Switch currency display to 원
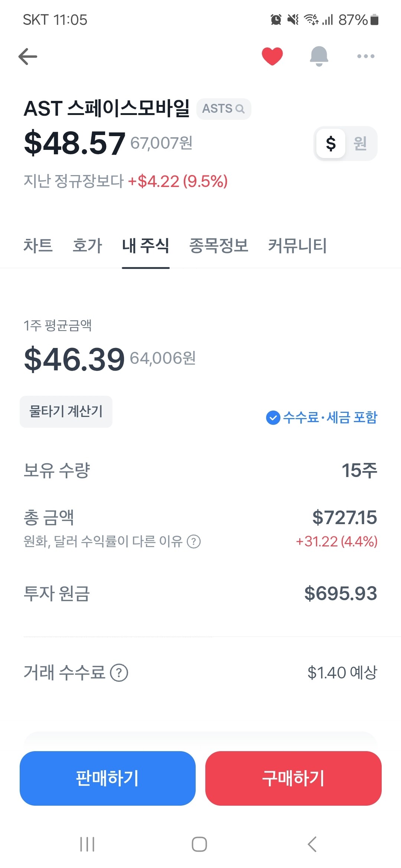Screen dimensions: 401x868 [360, 144]
